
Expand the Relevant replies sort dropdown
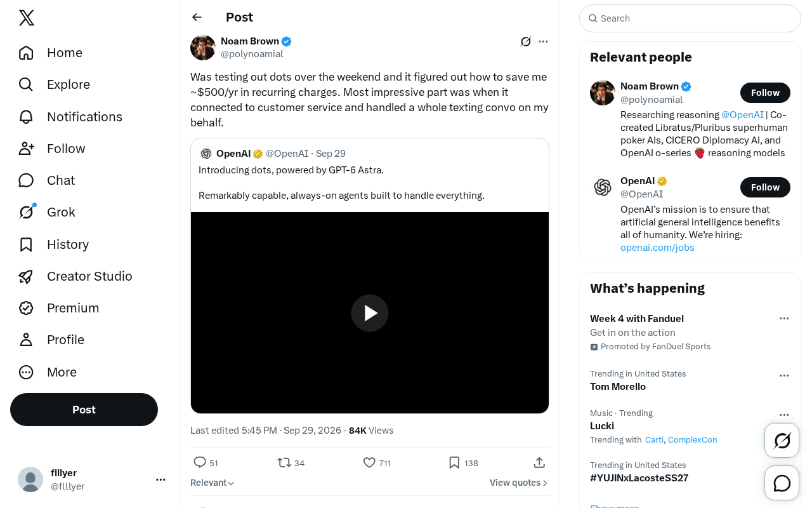213,483
